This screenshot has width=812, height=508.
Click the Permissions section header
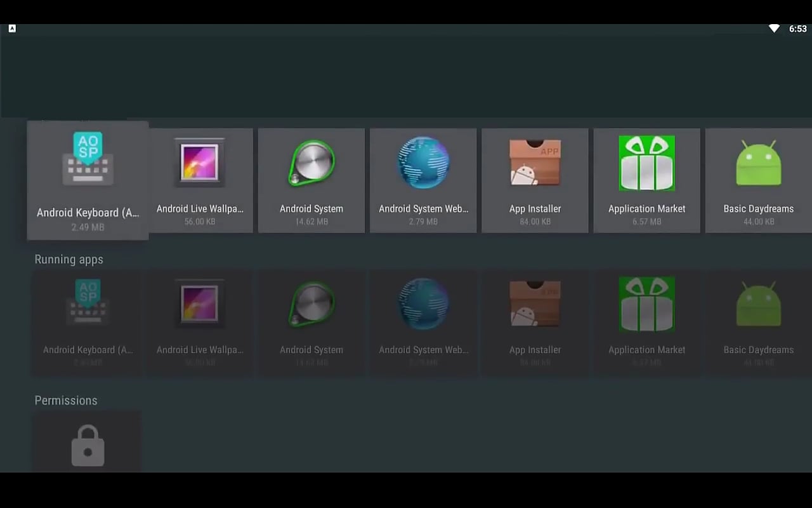66,400
